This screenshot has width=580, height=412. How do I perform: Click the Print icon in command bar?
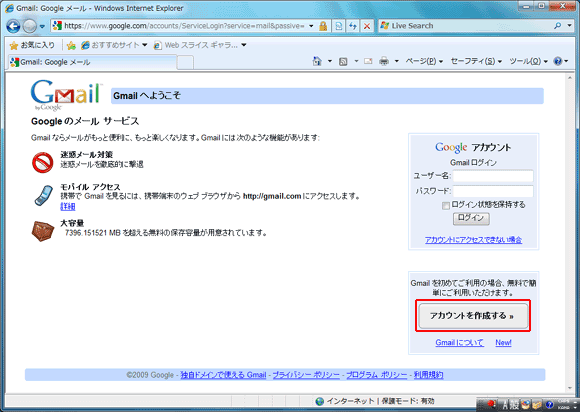[x=384, y=61]
